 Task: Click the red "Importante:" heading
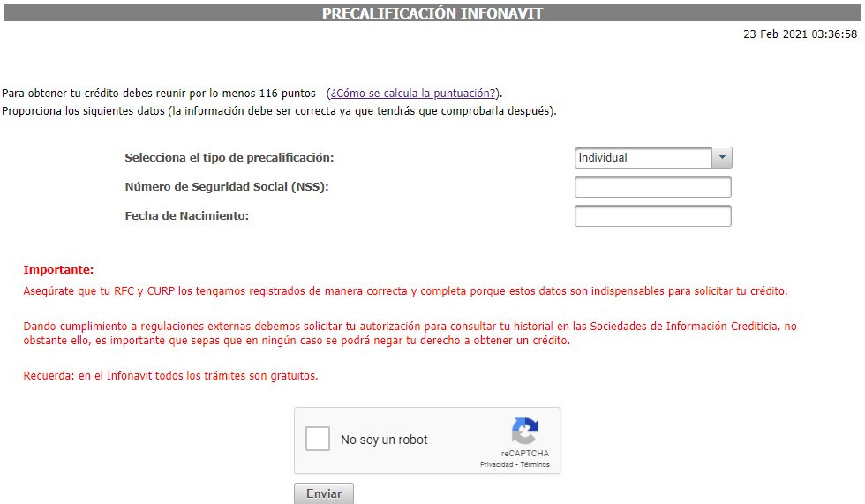click(x=58, y=269)
